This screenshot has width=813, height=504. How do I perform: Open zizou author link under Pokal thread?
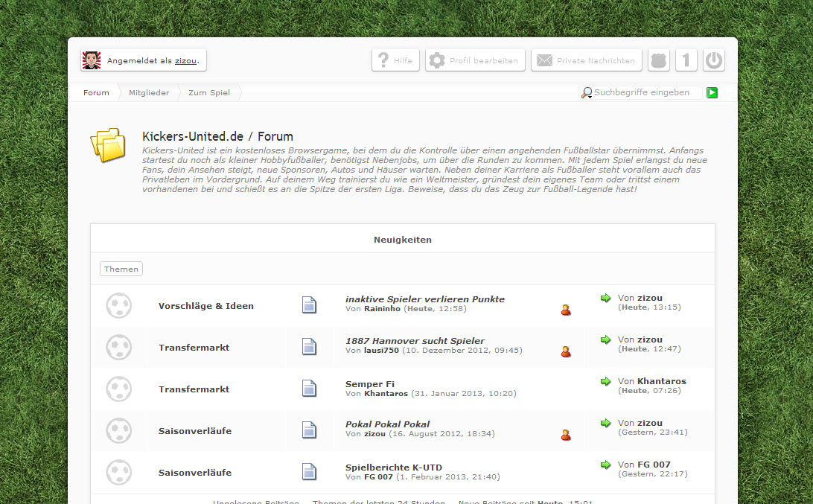(x=375, y=434)
